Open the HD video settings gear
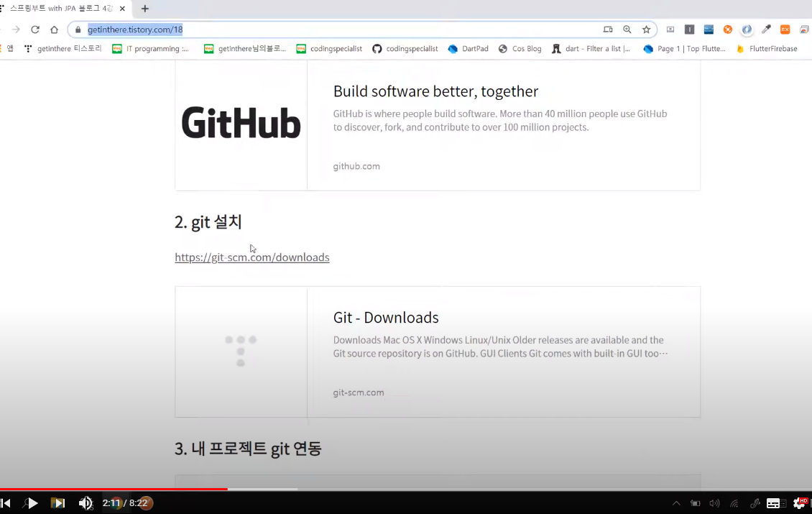 pos(800,502)
